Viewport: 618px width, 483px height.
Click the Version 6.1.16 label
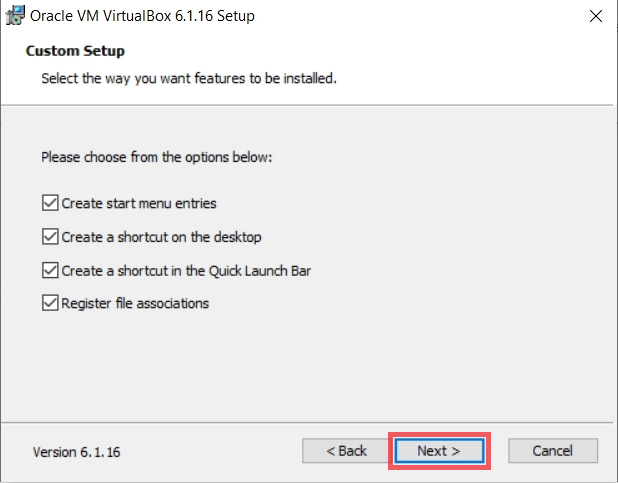click(76, 452)
